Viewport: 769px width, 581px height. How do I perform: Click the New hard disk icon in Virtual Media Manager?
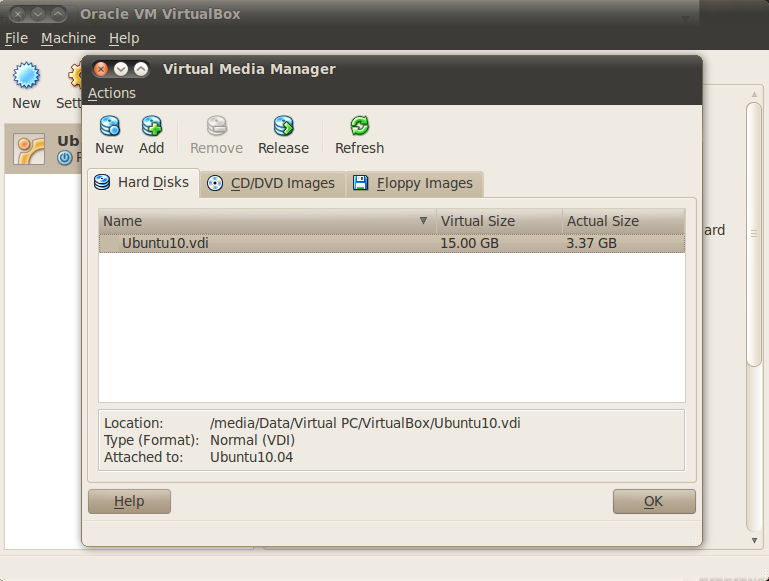pos(109,126)
